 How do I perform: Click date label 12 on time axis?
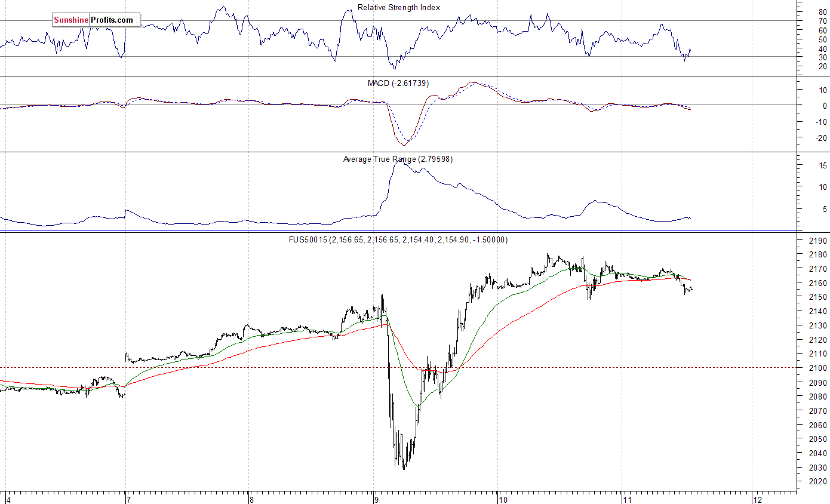coord(757,499)
